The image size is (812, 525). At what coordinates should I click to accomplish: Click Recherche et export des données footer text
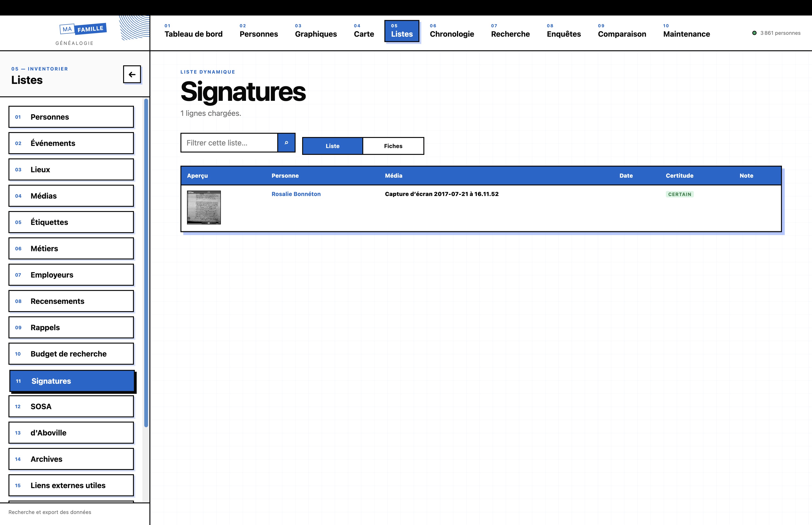click(50, 512)
